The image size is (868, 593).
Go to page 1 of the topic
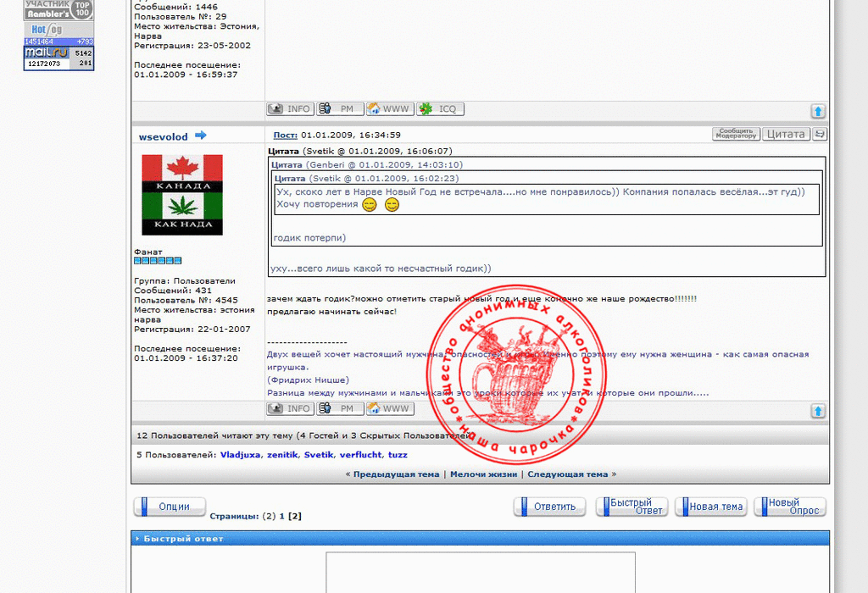(281, 516)
